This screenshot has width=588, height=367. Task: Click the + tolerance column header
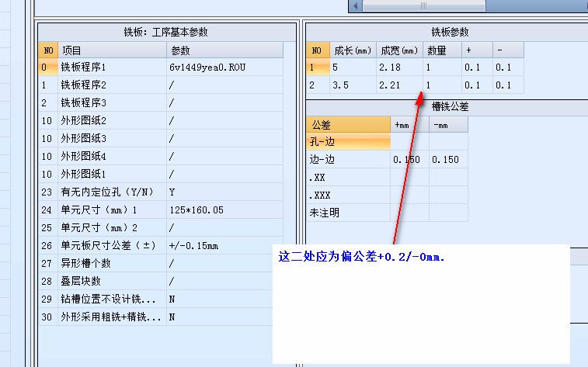(x=478, y=50)
